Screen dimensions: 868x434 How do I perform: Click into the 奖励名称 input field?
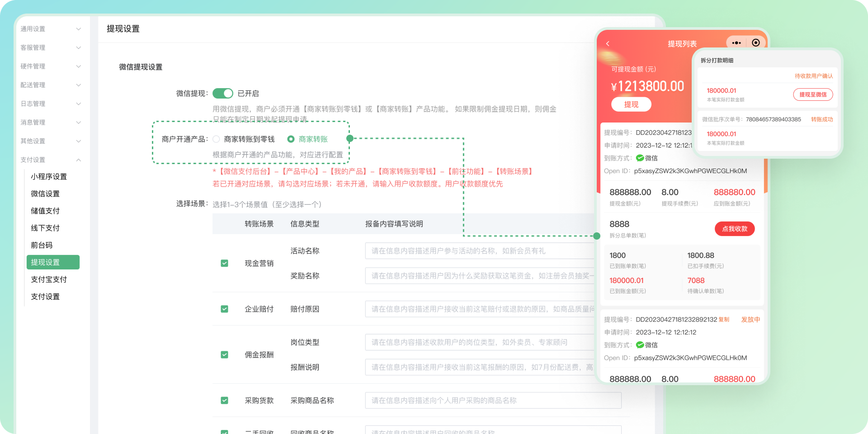[x=480, y=276]
